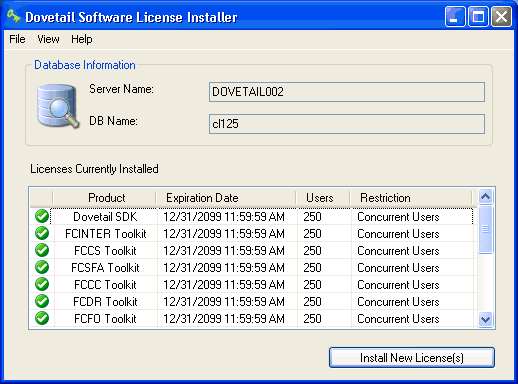Select the FCINTER Toolkit row

[253, 234]
